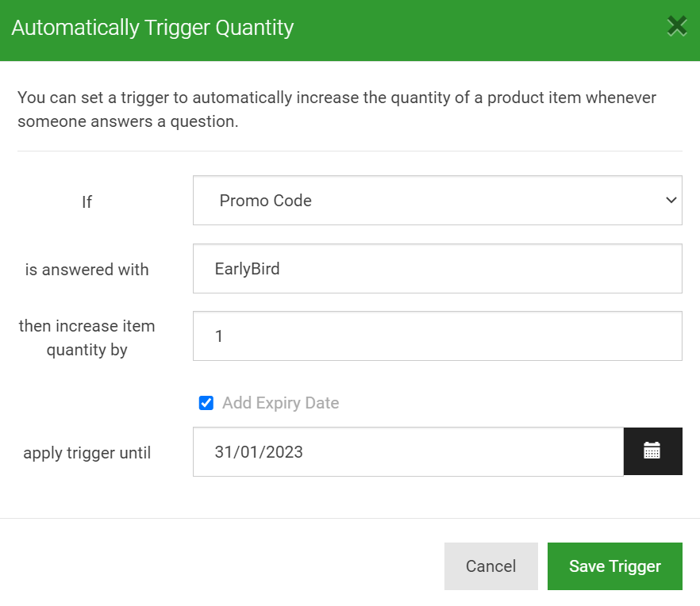Save the trigger

click(615, 566)
